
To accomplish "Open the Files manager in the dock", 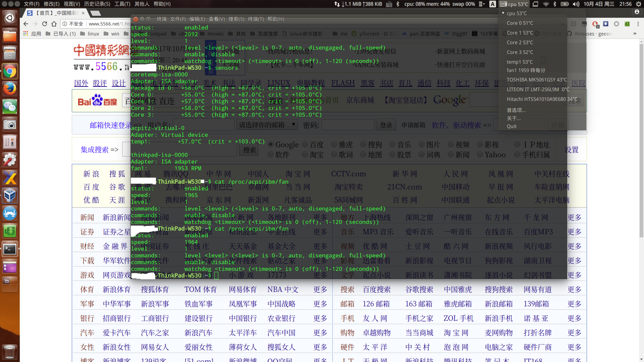I will (x=10, y=36).
